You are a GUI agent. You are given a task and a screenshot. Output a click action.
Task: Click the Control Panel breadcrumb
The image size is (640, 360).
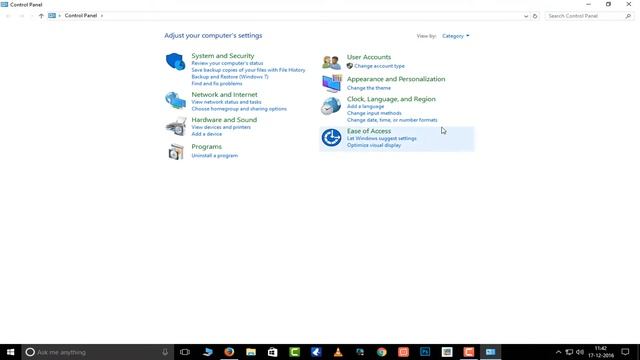(81, 16)
